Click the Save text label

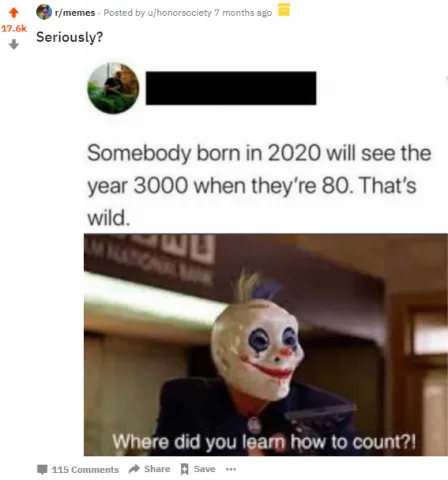tap(204, 469)
